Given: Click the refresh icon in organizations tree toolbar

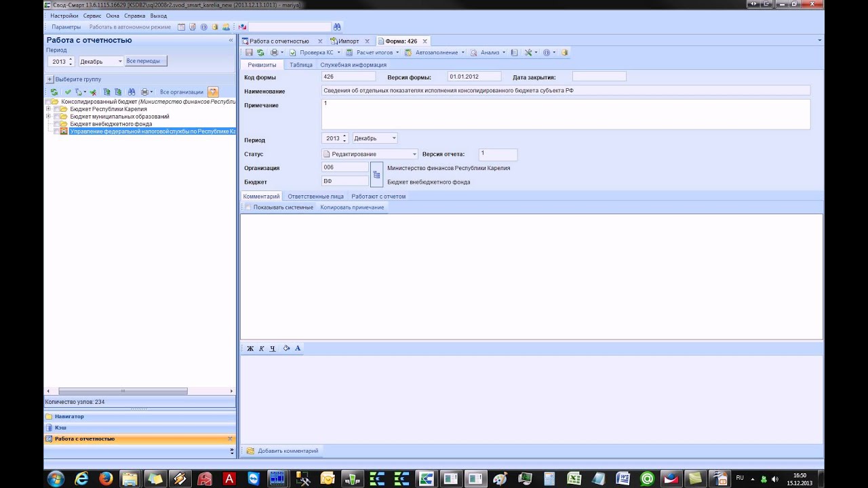Looking at the screenshot, I should 54,91.
